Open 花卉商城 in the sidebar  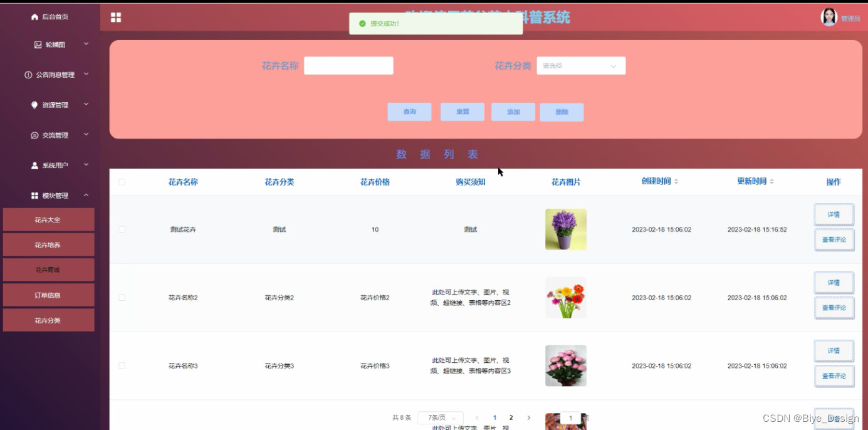coord(48,270)
